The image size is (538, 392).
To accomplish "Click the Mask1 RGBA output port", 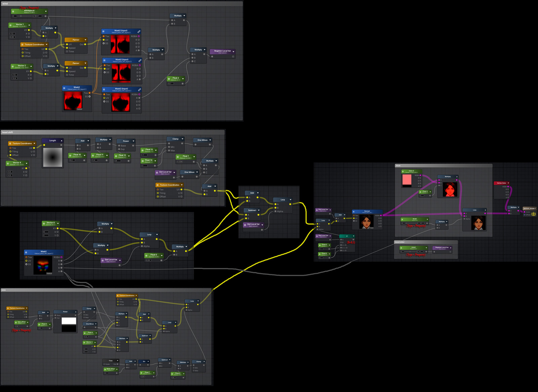I will 61,257.
